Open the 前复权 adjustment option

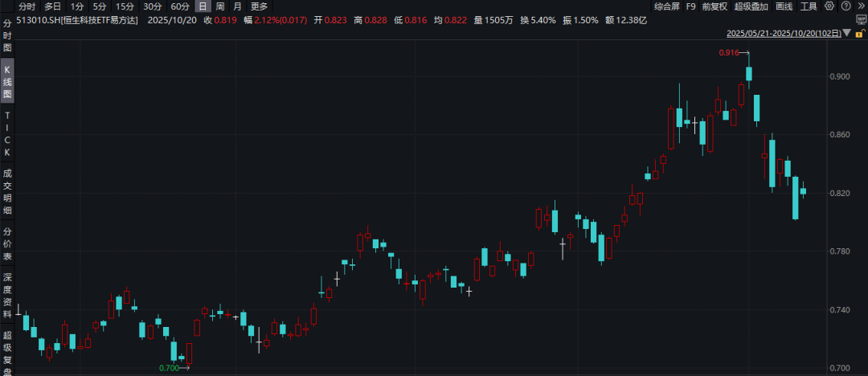click(x=714, y=6)
